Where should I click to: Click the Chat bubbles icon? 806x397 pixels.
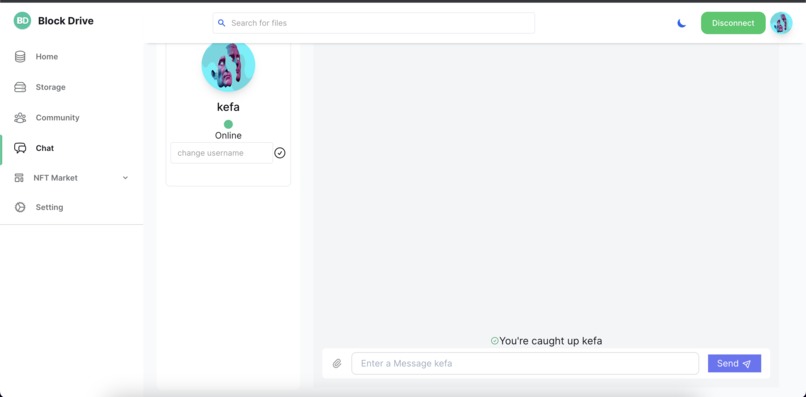tap(20, 148)
